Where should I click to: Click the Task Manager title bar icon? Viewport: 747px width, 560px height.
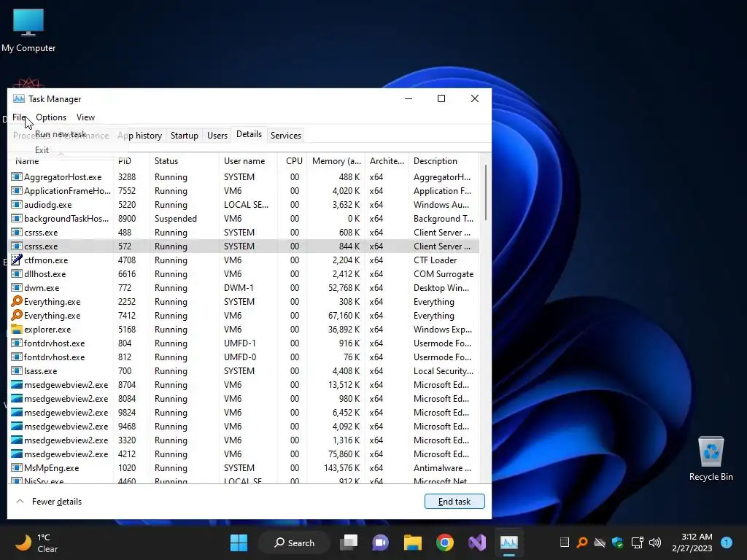coord(18,98)
